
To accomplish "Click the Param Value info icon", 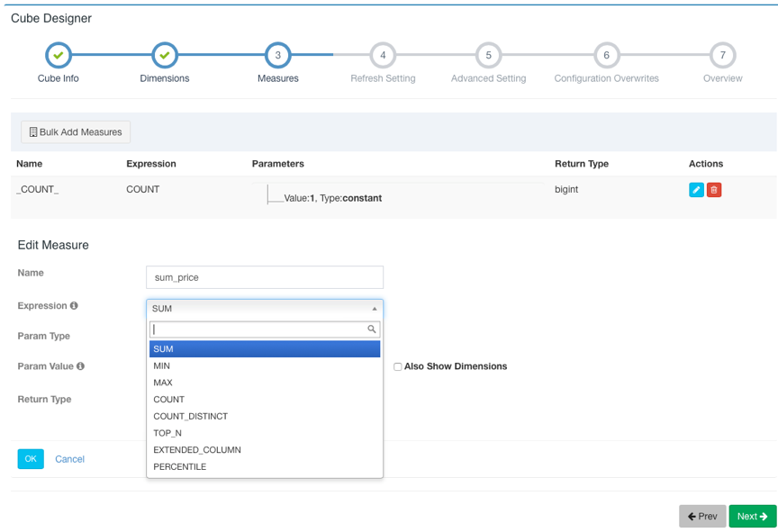I will (81, 366).
